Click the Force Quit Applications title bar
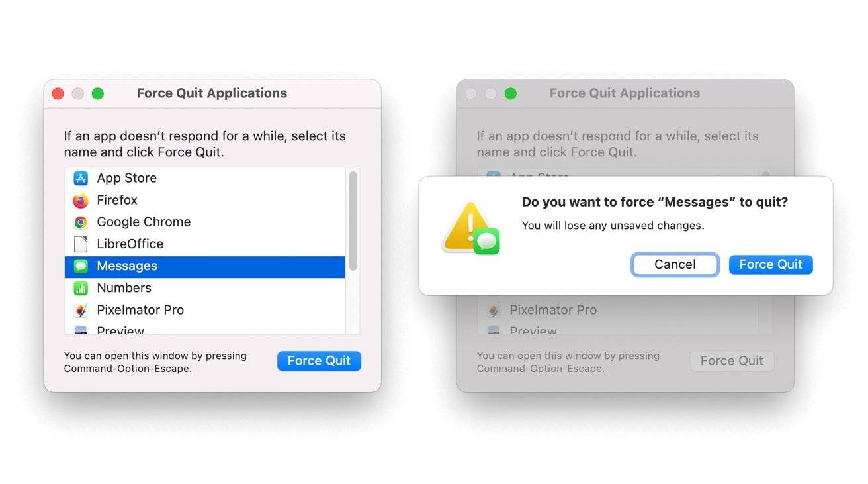The image size is (868, 484). pos(212,93)
